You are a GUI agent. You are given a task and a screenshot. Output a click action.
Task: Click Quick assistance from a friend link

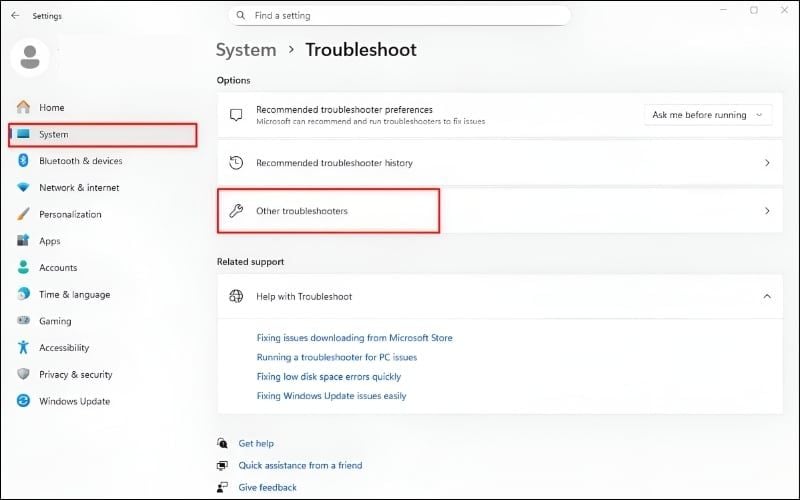300,465
